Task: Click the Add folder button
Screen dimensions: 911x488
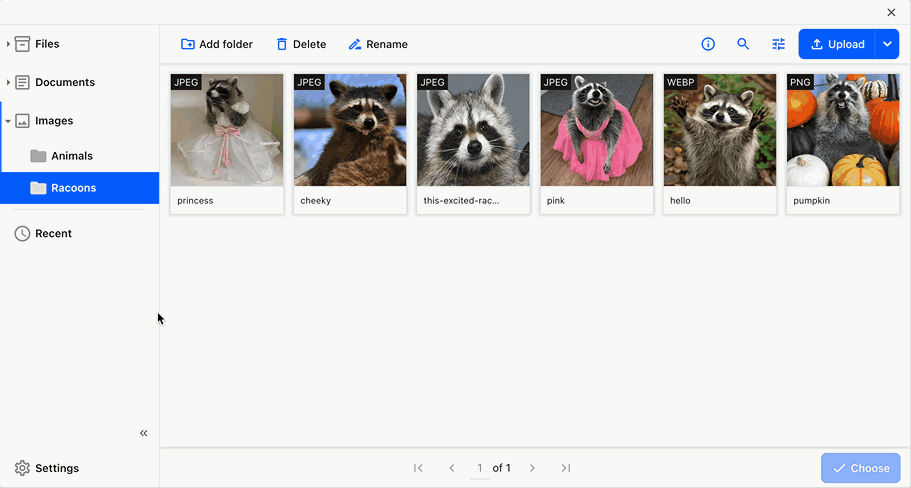Action: (217, 44)
